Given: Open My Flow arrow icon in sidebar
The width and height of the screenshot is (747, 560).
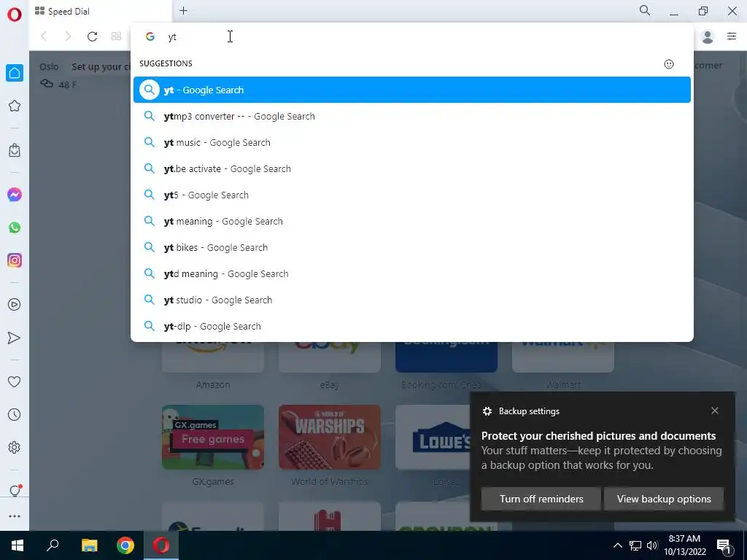Looking at the screenshot, I should [x=15, y=338].
